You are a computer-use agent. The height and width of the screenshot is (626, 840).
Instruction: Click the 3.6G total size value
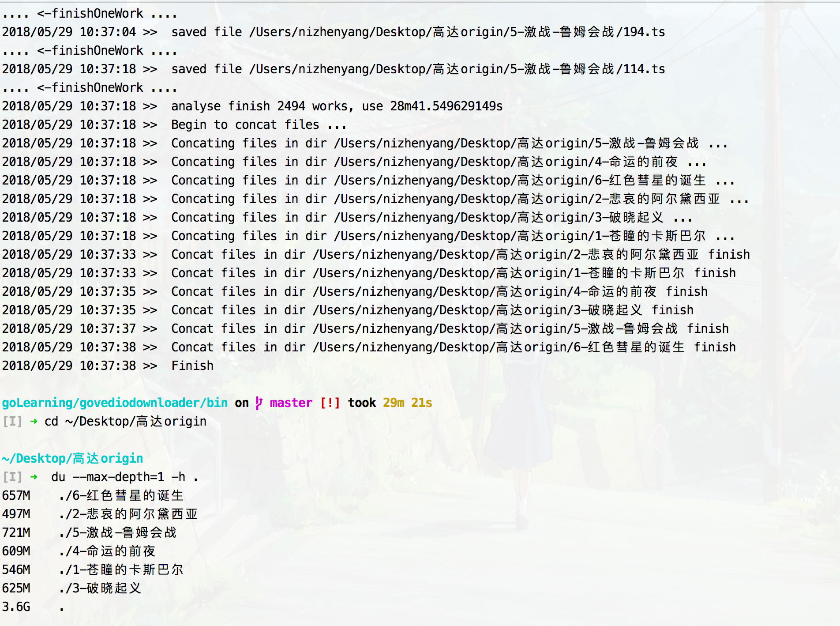[16, 607]
